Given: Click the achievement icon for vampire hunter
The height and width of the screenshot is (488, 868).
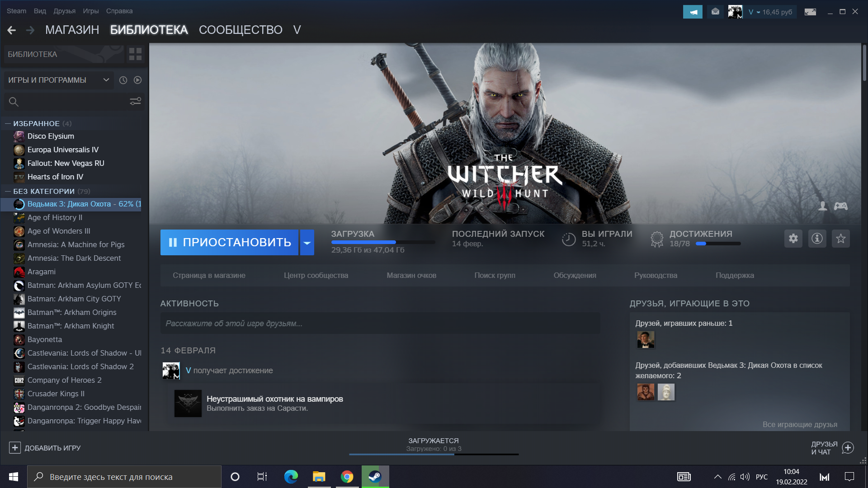Looking at the screenshot, I should tap(188, 404).
